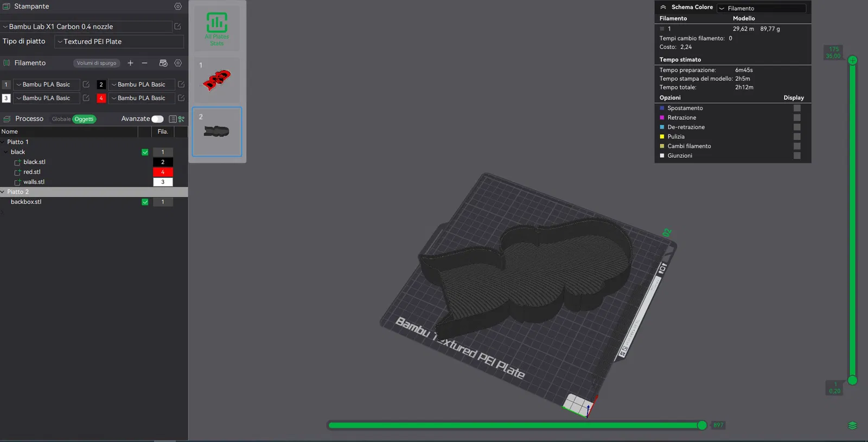Select plate 2 thumbnail
This screenshot has height=442, width=868.
pos(217,132)
